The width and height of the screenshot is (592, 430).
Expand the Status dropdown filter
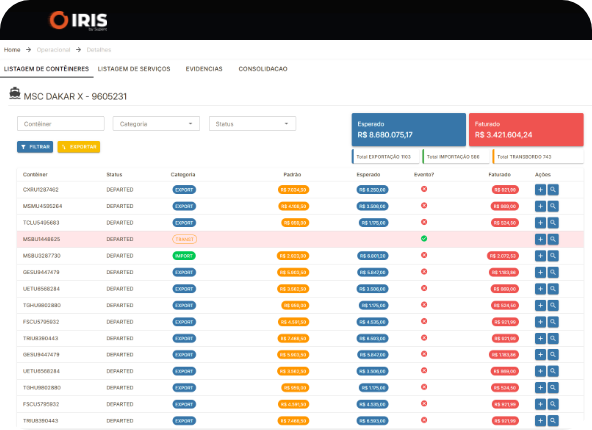tap(253, 124)
